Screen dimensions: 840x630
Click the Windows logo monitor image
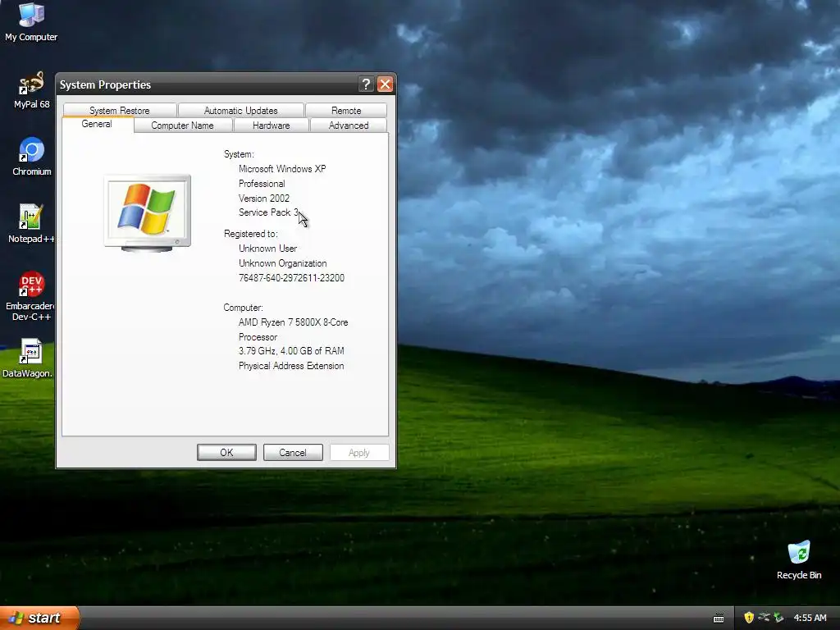tap(148, 212)
